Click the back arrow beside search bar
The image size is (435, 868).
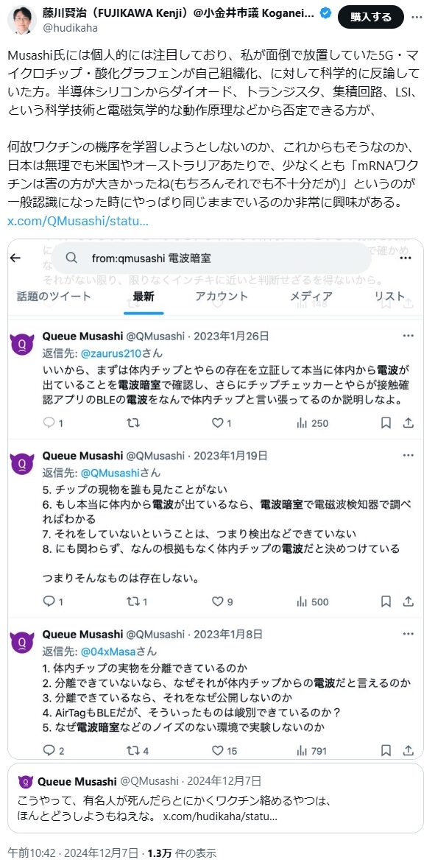pyautogui.click(x=15, y=258)
